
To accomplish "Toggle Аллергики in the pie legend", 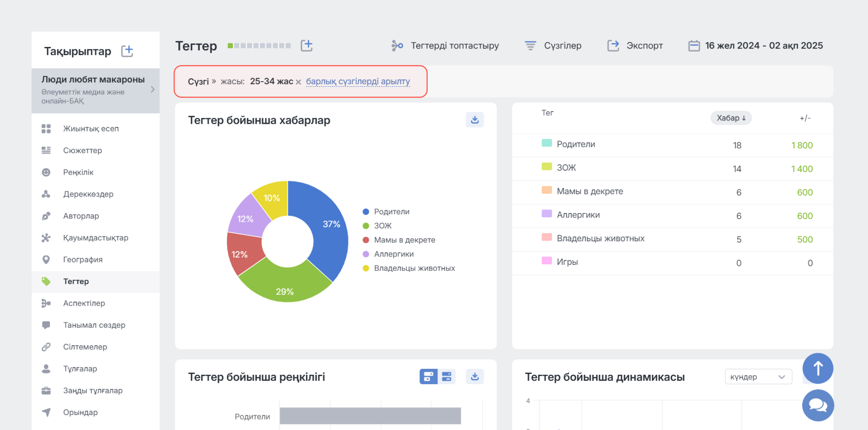I will pyautogui.click(x=388, y=254).
